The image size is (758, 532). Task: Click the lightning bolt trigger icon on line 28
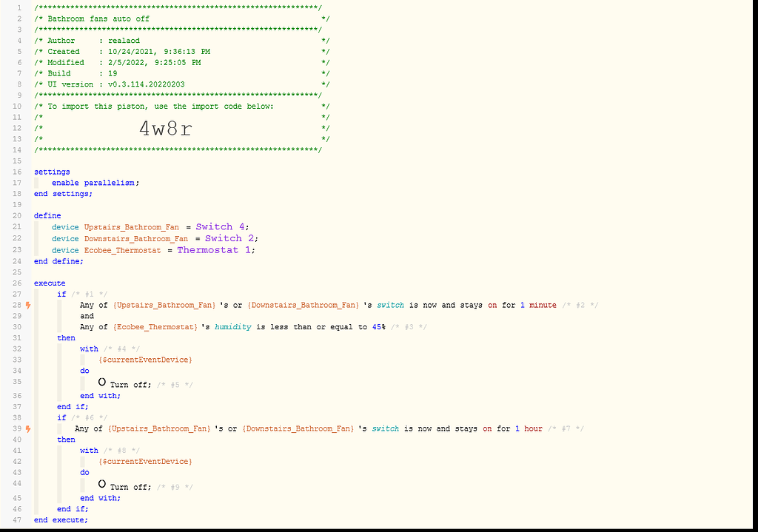point(27,304)
